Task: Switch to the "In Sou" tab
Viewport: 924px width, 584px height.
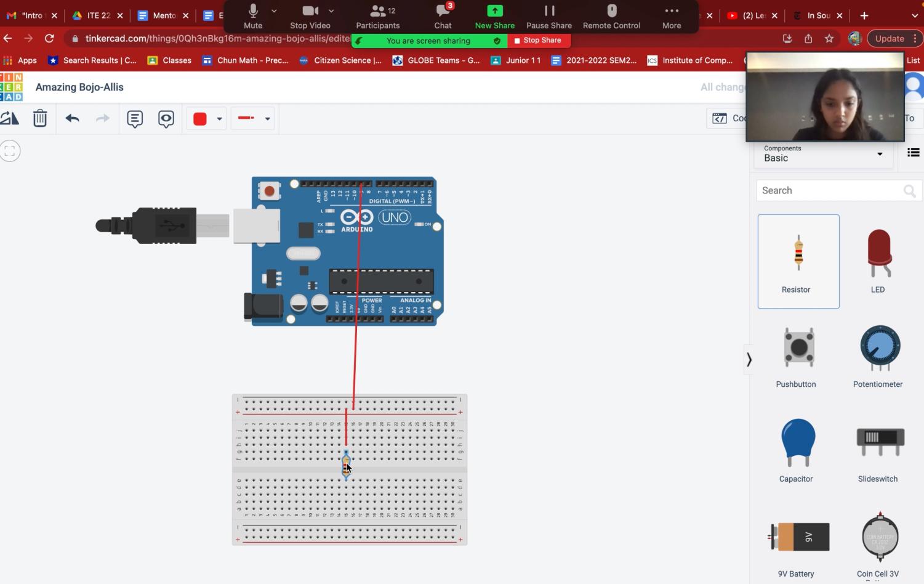Action: 818,15
